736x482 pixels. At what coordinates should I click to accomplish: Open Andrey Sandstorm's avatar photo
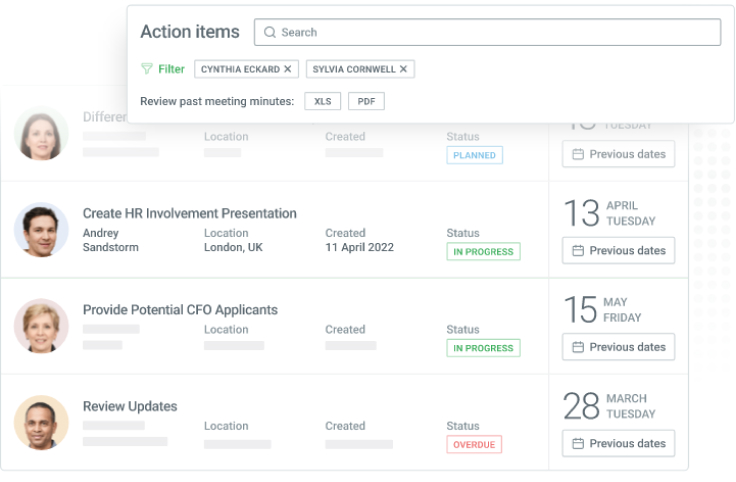click(x=42, y=229)
